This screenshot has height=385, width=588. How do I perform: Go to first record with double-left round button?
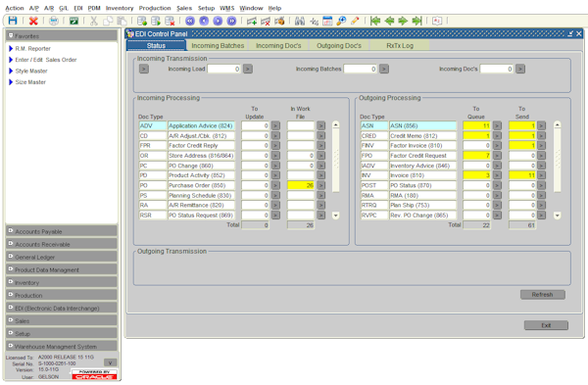pos(190,21)
